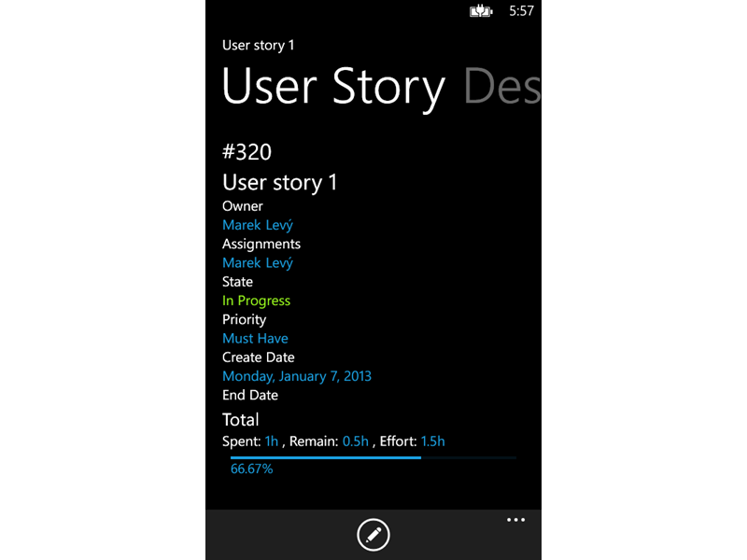
Task: Tap the Assignments label
Action: click(x=261, y=245)
